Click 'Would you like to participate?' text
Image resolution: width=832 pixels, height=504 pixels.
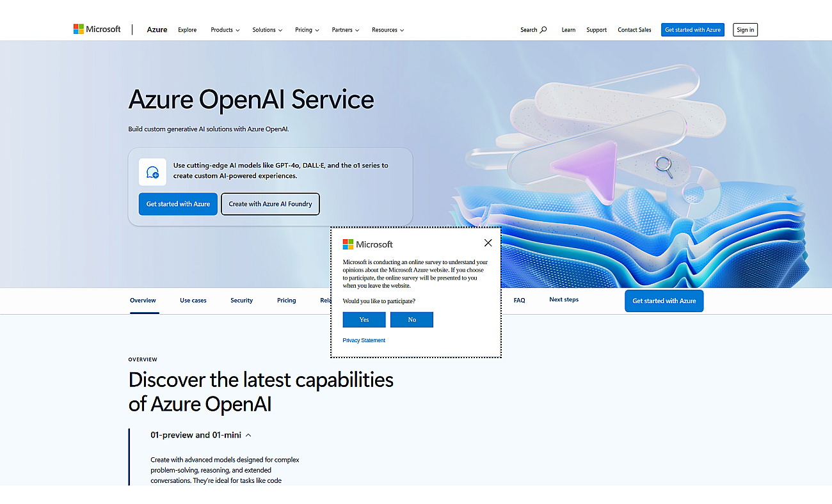[379, 301]
